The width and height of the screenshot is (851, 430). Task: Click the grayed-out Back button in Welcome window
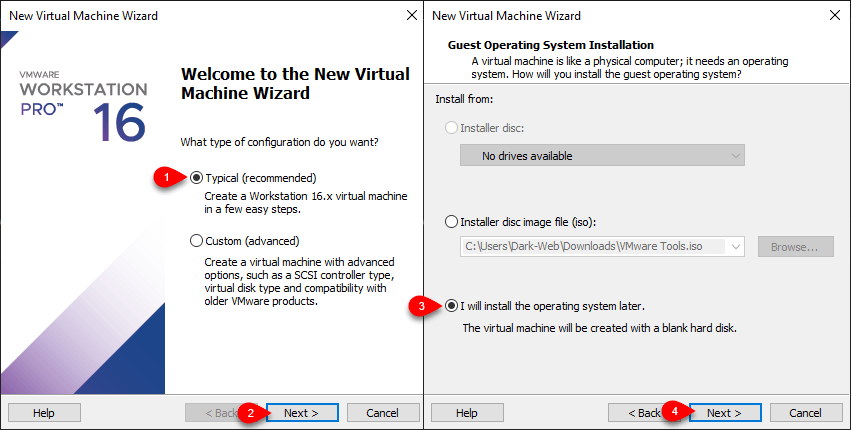click(x=221, y=413)
